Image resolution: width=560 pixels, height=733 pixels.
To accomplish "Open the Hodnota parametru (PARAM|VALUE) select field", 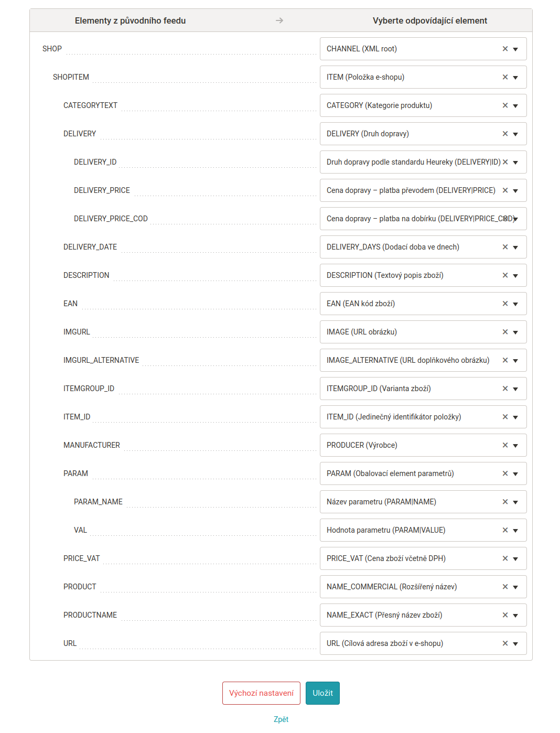I will (423, 530).
